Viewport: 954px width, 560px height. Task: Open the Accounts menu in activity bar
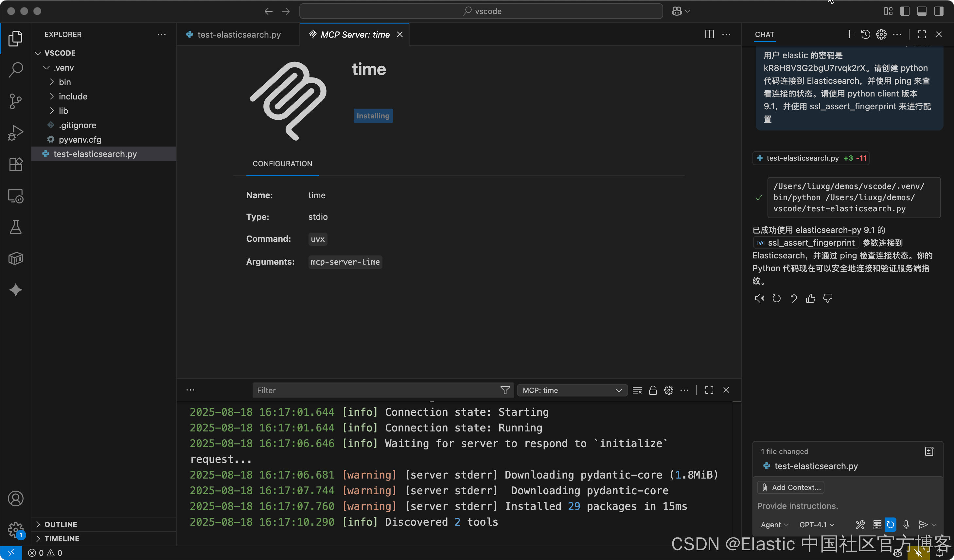[15, 499]
